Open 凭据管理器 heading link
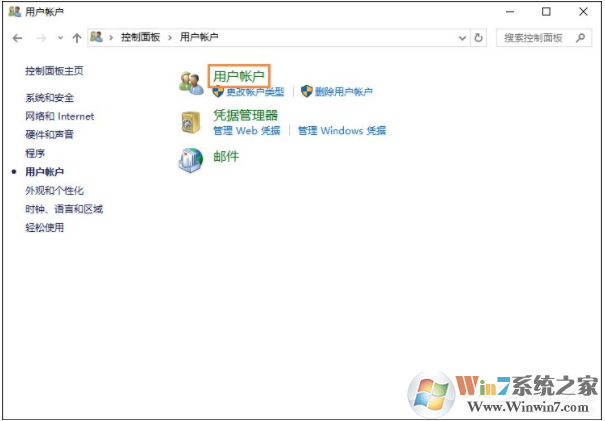This screenshot has width=605, height=421. [245, 115]
